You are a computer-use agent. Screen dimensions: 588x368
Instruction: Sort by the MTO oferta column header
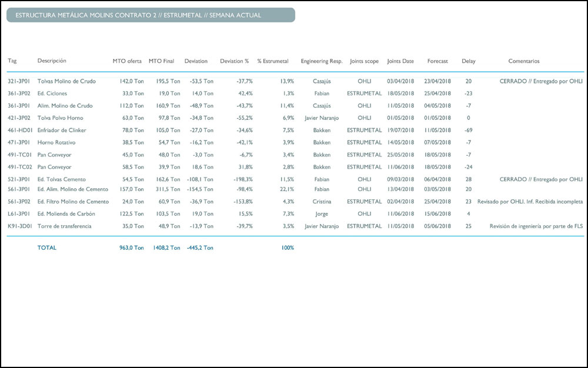[x=127, y=61]
